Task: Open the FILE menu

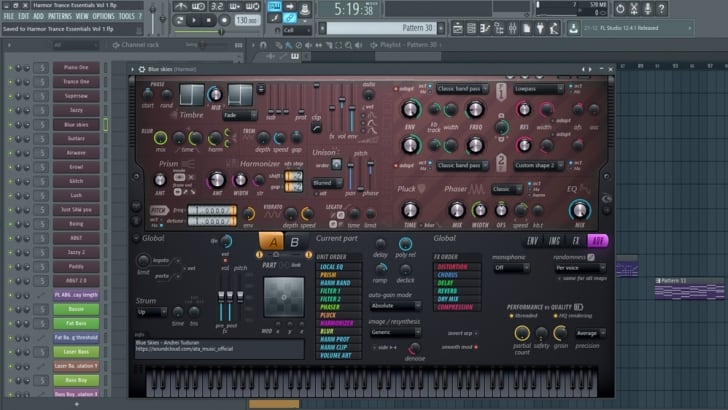Action: coord(8,16)
